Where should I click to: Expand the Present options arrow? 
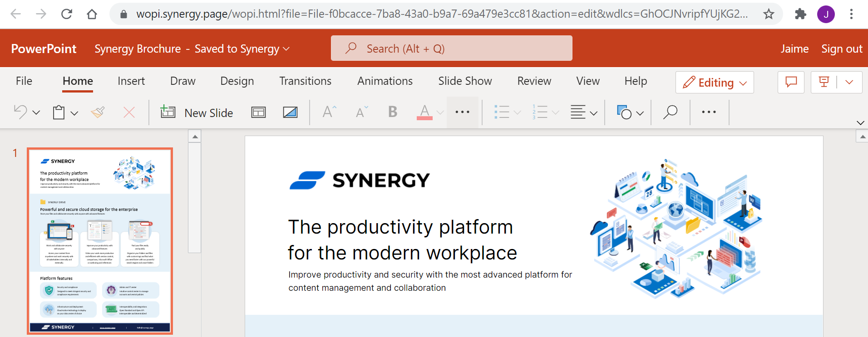pyautogui.click(x=849, y=82)
